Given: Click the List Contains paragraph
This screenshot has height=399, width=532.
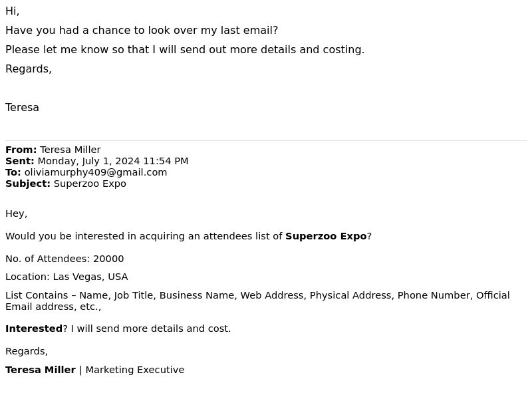Looking at the screenshot, I should [x=257, y=301].
